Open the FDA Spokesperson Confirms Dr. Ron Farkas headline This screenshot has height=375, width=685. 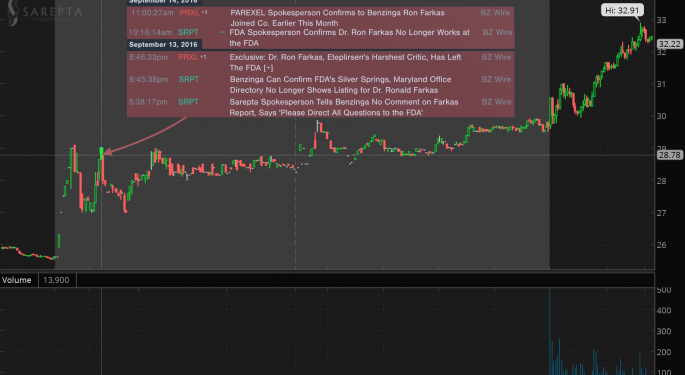click(x=349, y=38)
